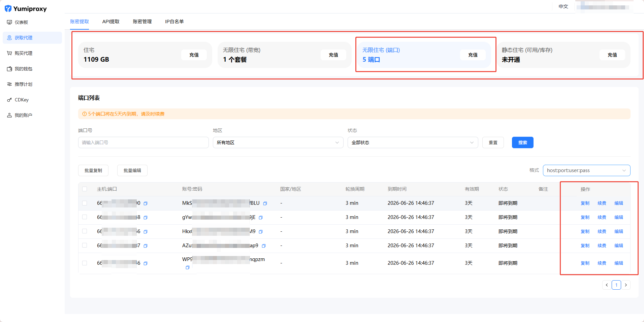Copy account password ending ap9
Viewport: 644px width, 322px height.
(264, 246)
